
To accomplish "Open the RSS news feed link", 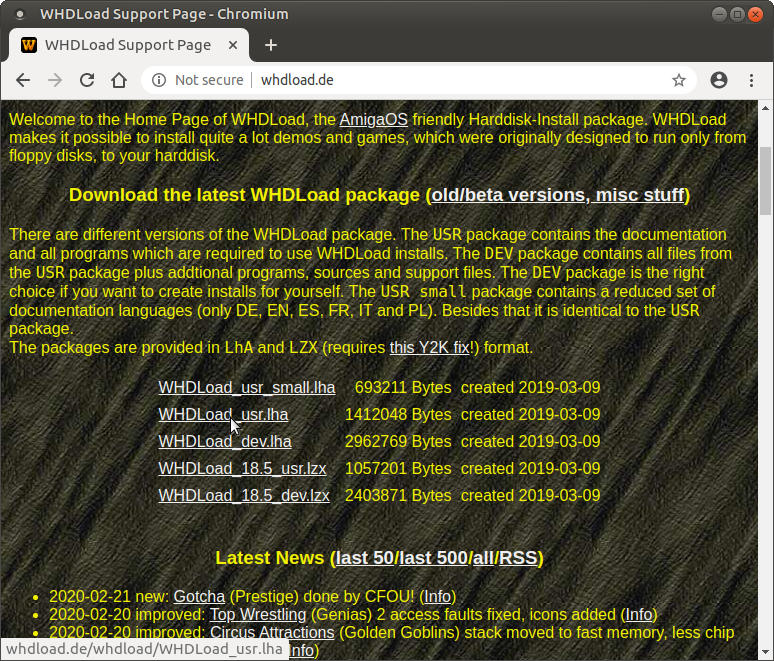I will [x=518, y=558].
